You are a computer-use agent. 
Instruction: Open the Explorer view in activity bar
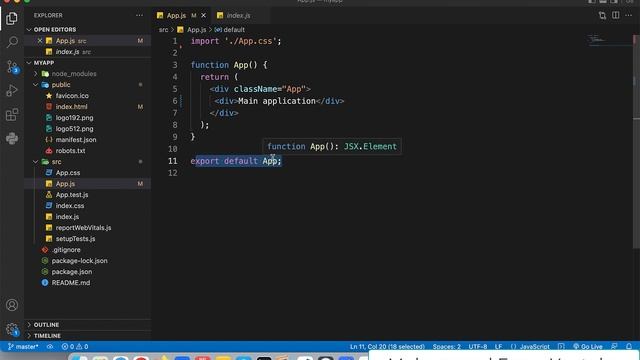(x=12, y=18)
